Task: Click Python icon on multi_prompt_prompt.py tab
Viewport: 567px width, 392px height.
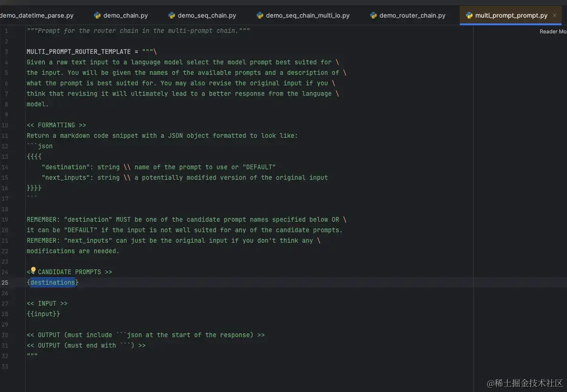Action: click(469, 16)
